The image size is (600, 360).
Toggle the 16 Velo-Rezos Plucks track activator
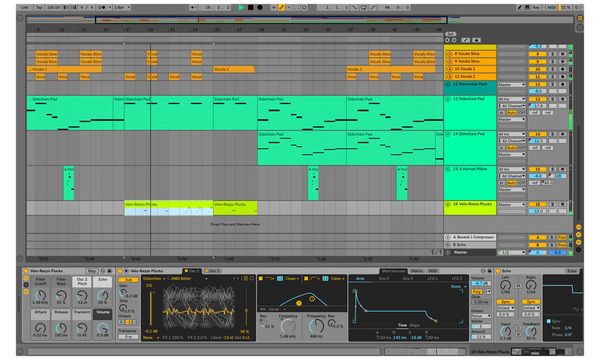coord(537,204)
